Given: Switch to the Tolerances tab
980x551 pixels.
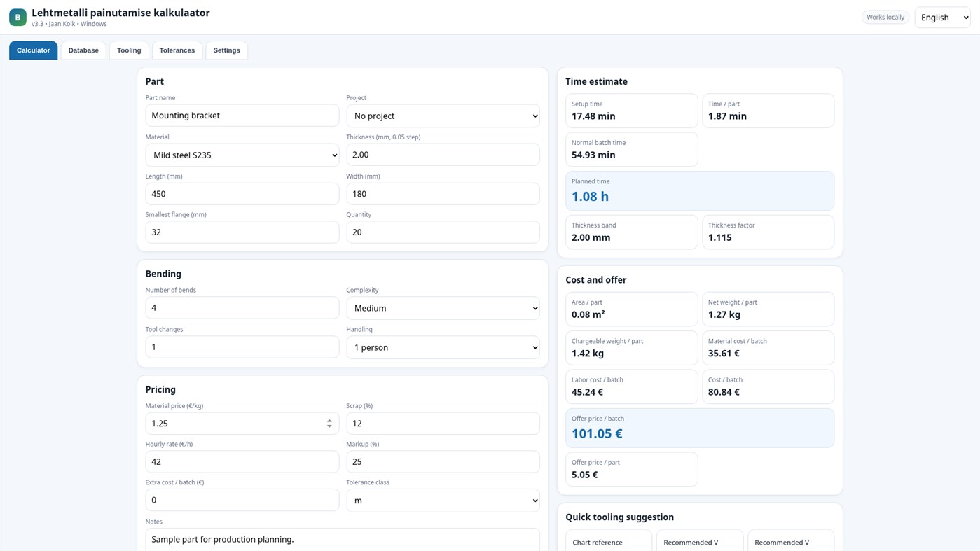Looking at the screenshot, I should point(177,50).
